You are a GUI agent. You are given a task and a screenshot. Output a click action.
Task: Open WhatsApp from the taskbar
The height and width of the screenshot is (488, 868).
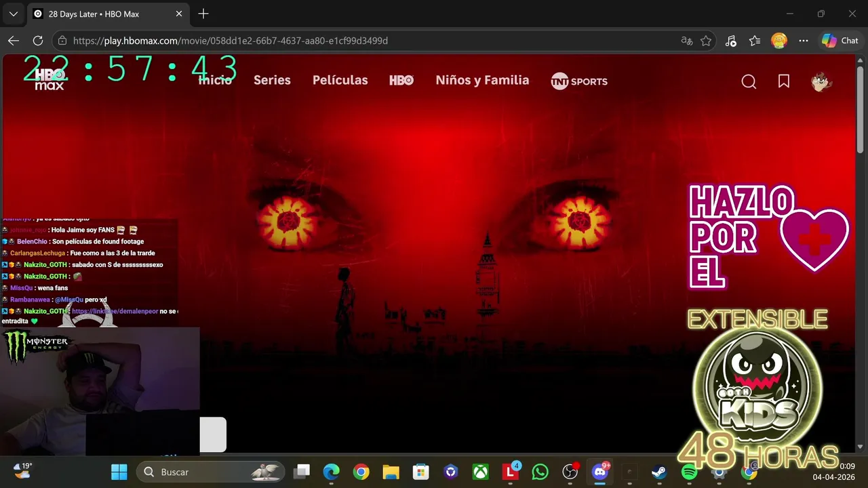(x=540, y=472)
